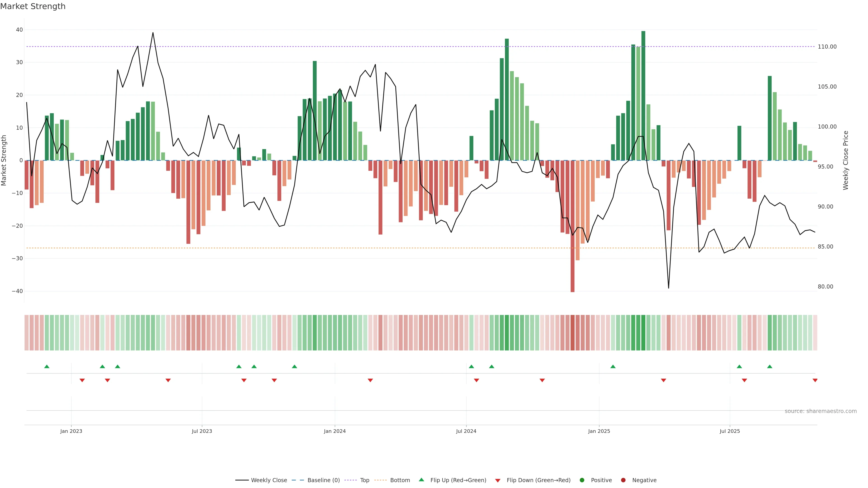Click the only flip-down marker between Jan and Jul 2024
This screenshot has height=488, width=868.
[x=370, y=380]
